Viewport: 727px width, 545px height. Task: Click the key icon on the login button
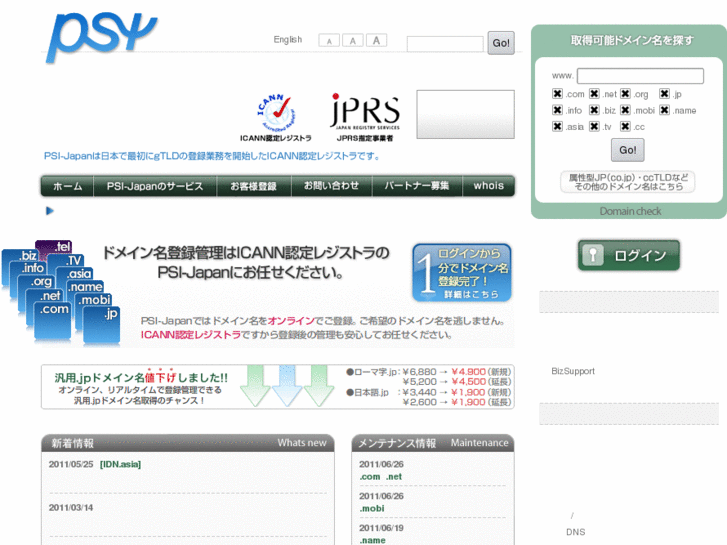click(593, 255)
